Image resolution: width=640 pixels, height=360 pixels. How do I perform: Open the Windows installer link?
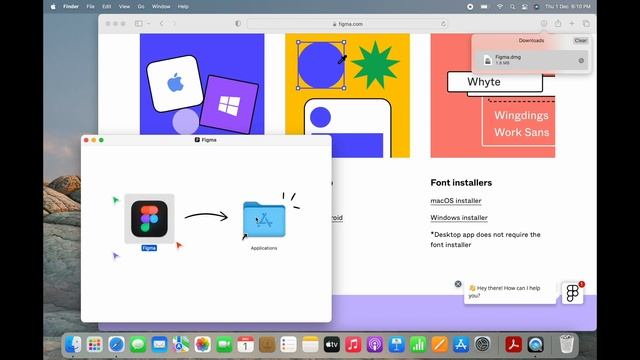pyautogui.click(x=459, y=218)
